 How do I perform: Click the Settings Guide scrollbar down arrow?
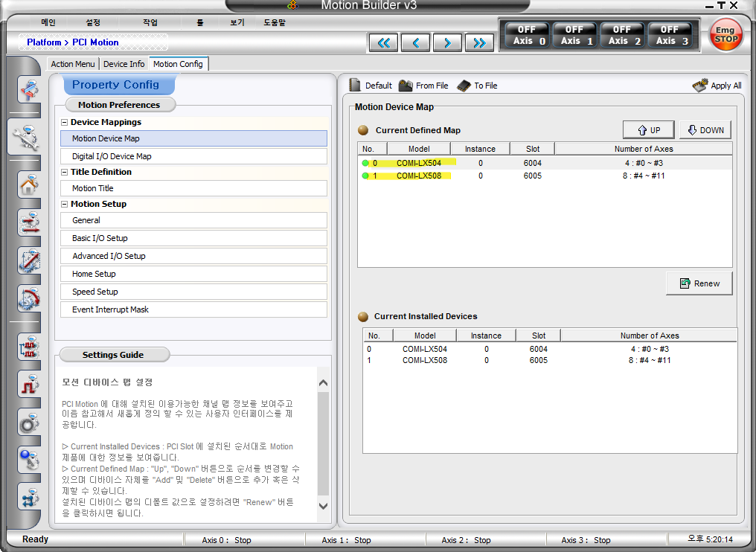click(323, 506)
